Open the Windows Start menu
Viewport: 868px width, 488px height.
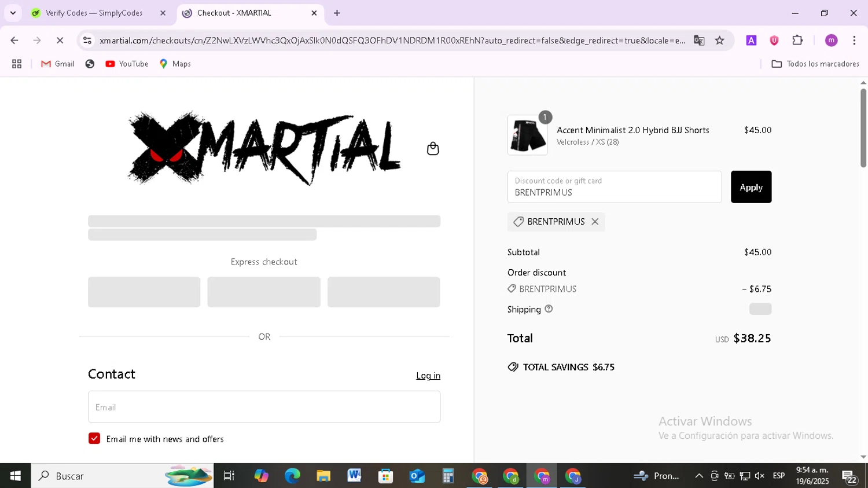(x=16, y=476)
